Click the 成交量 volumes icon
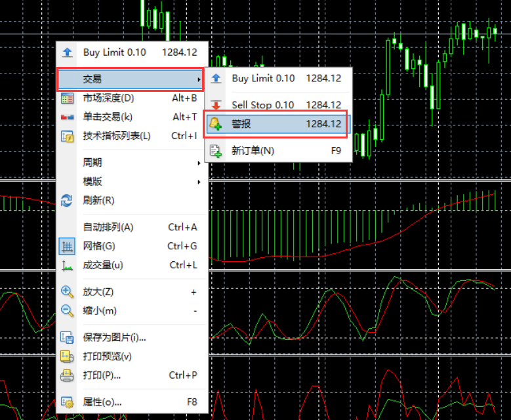 click(67, 266)
